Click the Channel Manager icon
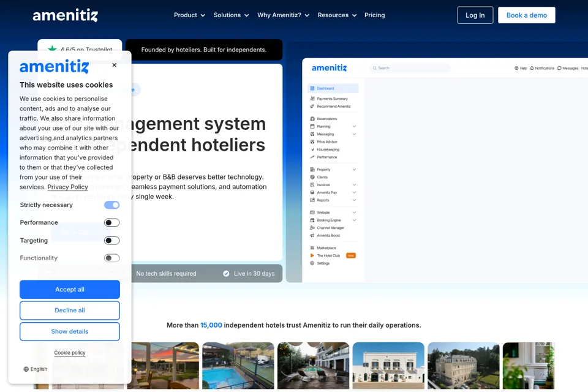The height and width of the screenshot is (392, 588). 312,228
